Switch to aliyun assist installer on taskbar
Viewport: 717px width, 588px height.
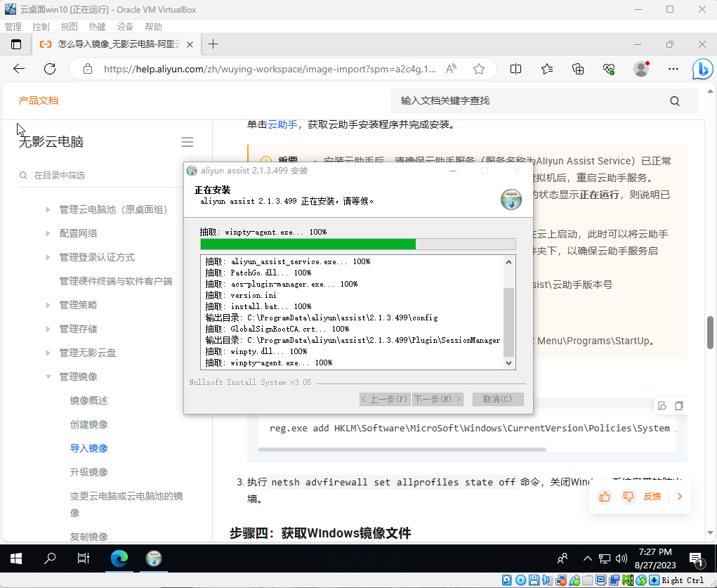point(154,558)
